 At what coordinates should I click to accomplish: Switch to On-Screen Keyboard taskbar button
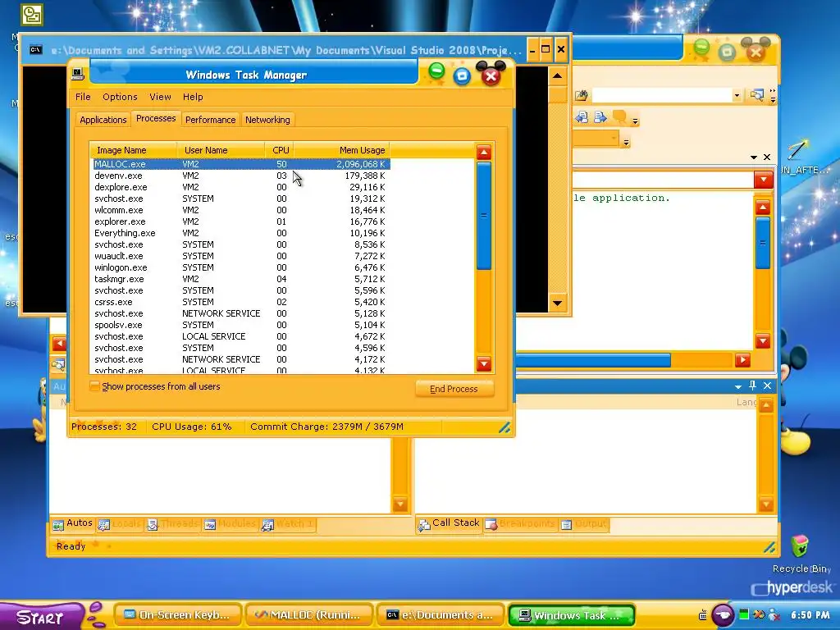tap(178, 615)
